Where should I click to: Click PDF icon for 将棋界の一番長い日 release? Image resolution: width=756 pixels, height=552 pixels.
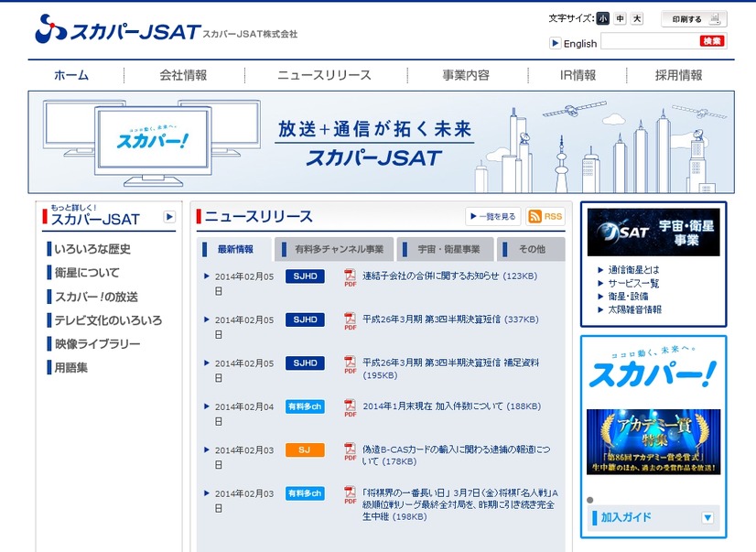click(350, 495)
